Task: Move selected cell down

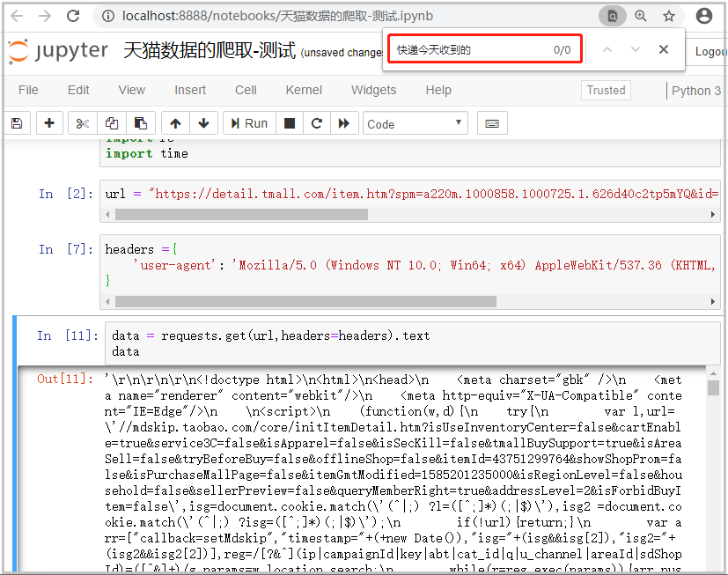Action: [204, 123]
